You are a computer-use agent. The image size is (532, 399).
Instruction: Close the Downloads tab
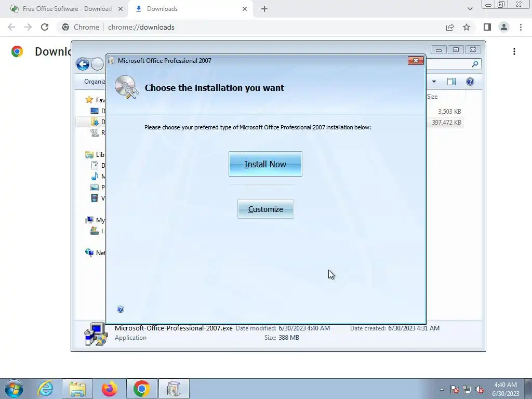[245, 9]
